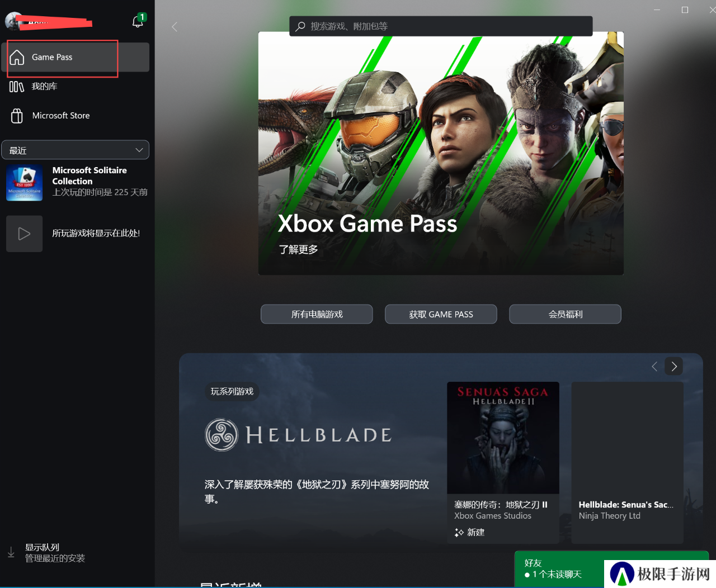The image size is (716, 588).
Task: Click previous arrow in Hellblade carousel
Action: pos(654,367)
